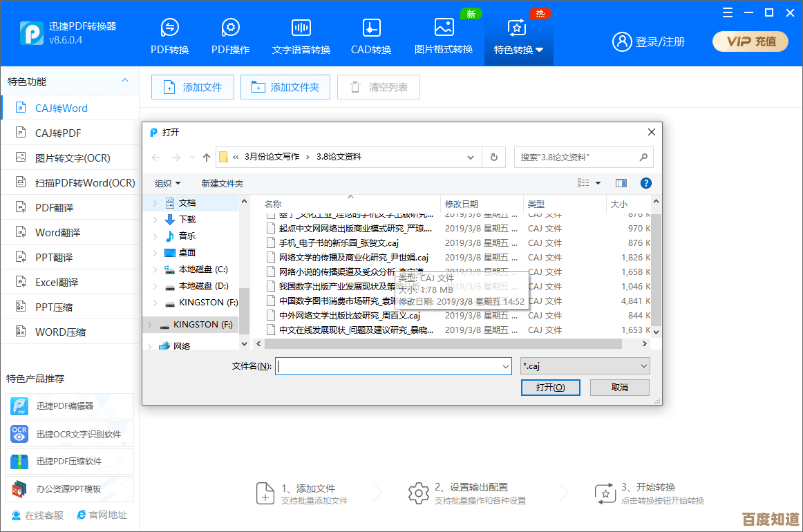Open the *.caj file type dropdown
This screenshot has width=803, height=532.
(585, 366)
